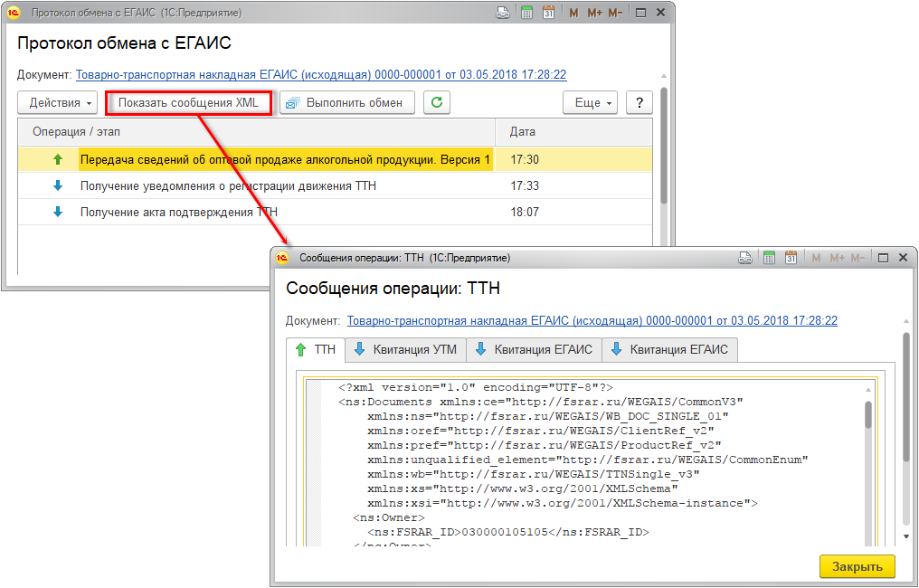Open document link in Сообщения операции window
The height and width of the screenshot is (588, 919).
[x=592, y=320]
